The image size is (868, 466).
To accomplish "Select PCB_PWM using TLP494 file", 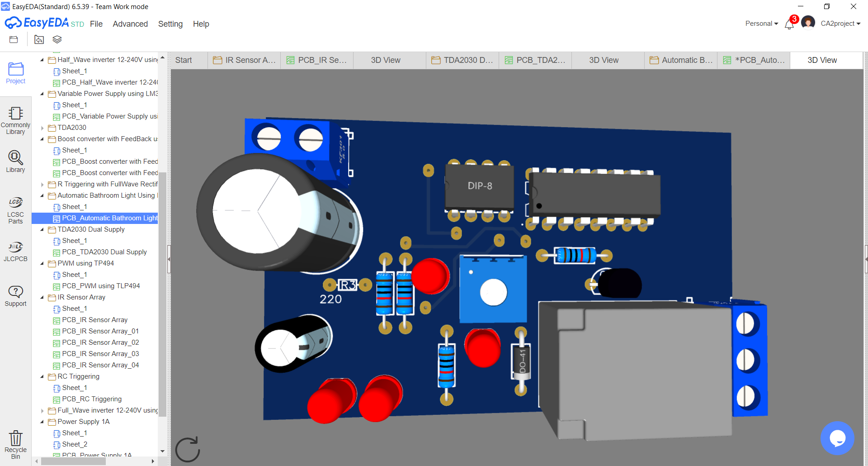I will pyautogui.click(x=101, y=286).
